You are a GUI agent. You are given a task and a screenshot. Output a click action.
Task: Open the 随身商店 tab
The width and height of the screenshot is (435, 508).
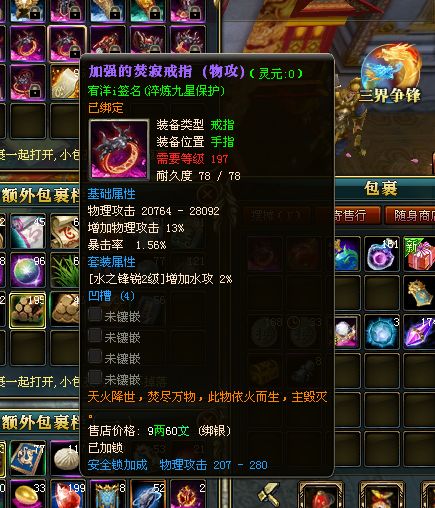[410, 216]
